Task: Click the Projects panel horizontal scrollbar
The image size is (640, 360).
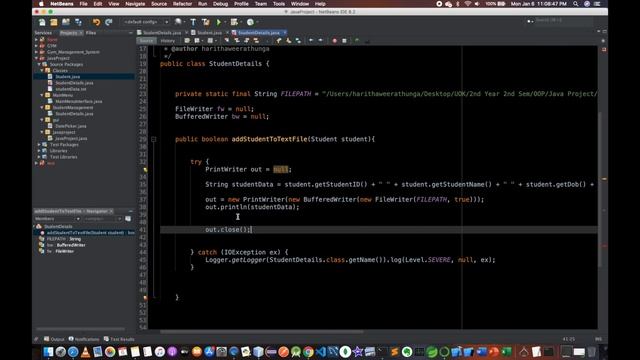Action: (x=80, y=329)
